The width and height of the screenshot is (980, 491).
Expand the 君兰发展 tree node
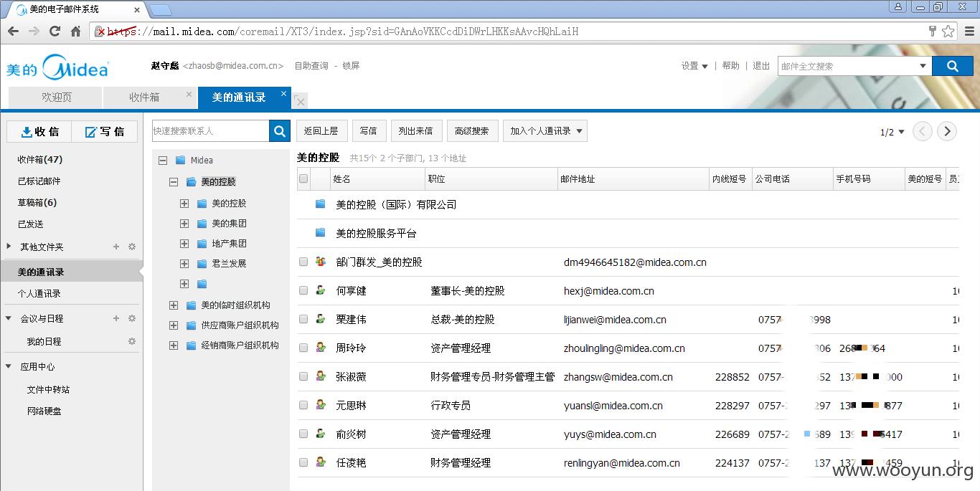click(184, 264)
